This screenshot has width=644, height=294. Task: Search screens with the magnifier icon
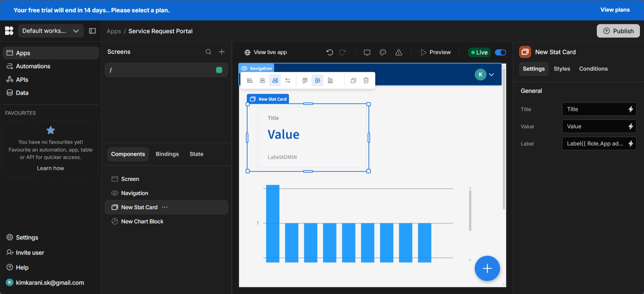209,52
